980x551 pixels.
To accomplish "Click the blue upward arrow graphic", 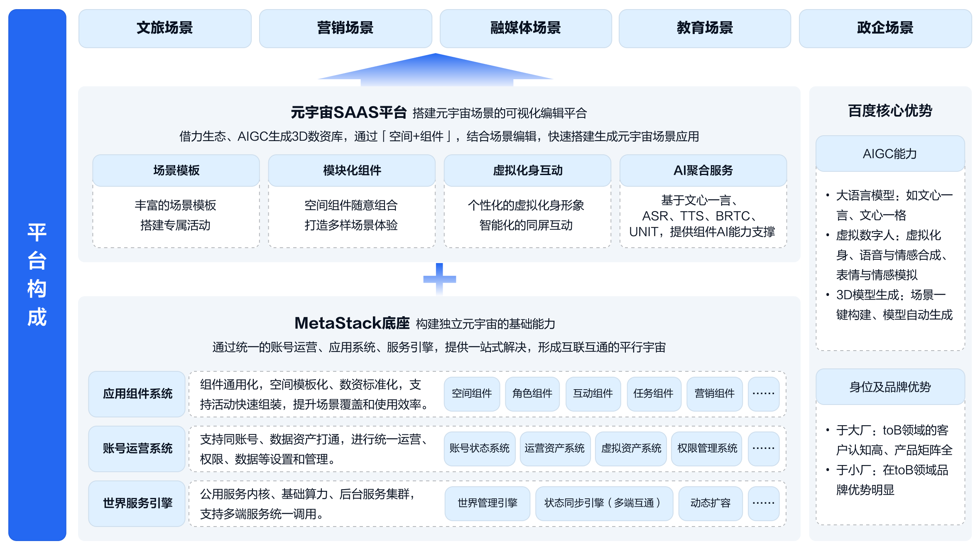I will (x=436, y=70).
